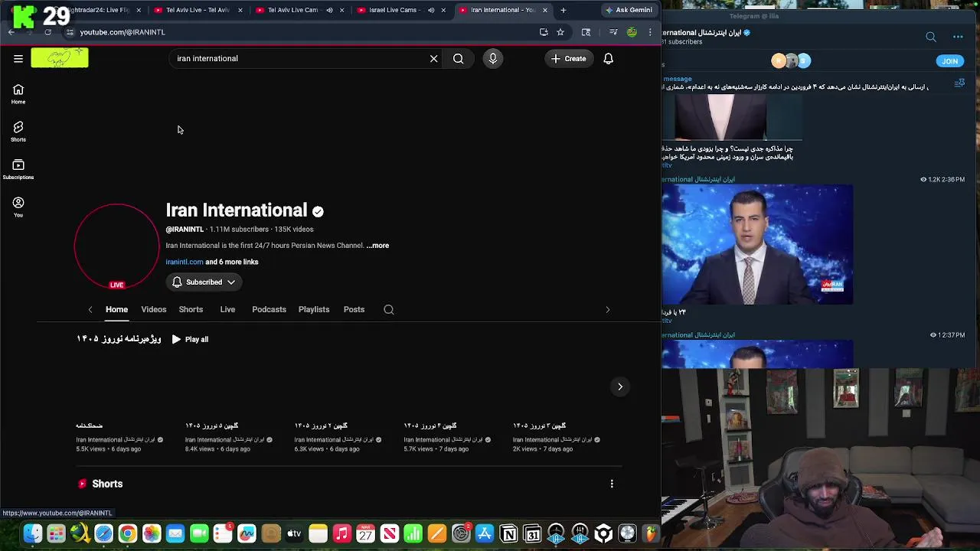Open Finder from the Dock
Image resolution: width=980 pixels, height=551 pixels.
[32, 533]
